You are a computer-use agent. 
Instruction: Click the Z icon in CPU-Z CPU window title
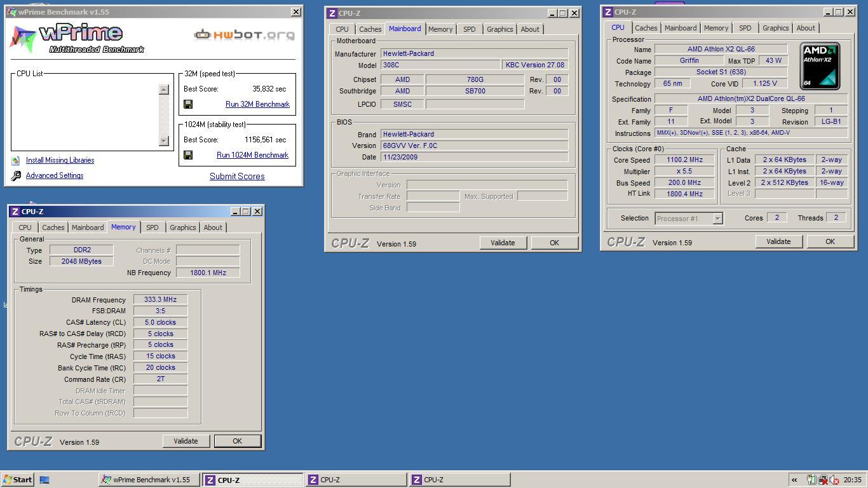[x=608, y=12]
